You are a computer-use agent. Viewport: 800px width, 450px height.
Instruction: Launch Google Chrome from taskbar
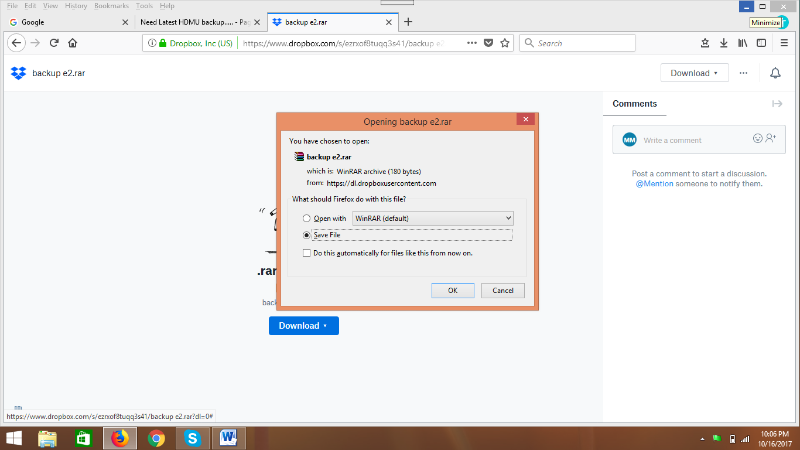[x=156, y=438]
